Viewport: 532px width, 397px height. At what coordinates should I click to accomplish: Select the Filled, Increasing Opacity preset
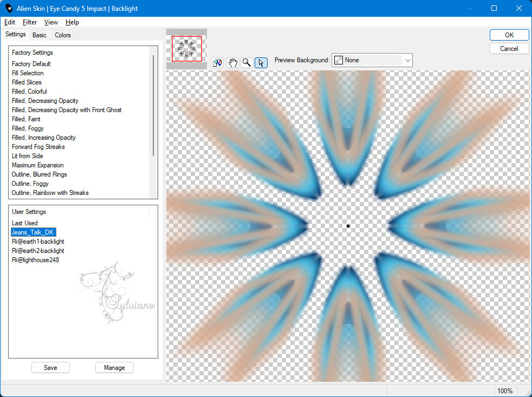tap(43, 137)
